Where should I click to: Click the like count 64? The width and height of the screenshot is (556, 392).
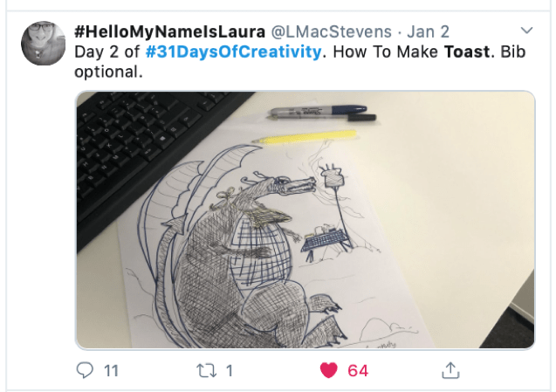point(358,371)
